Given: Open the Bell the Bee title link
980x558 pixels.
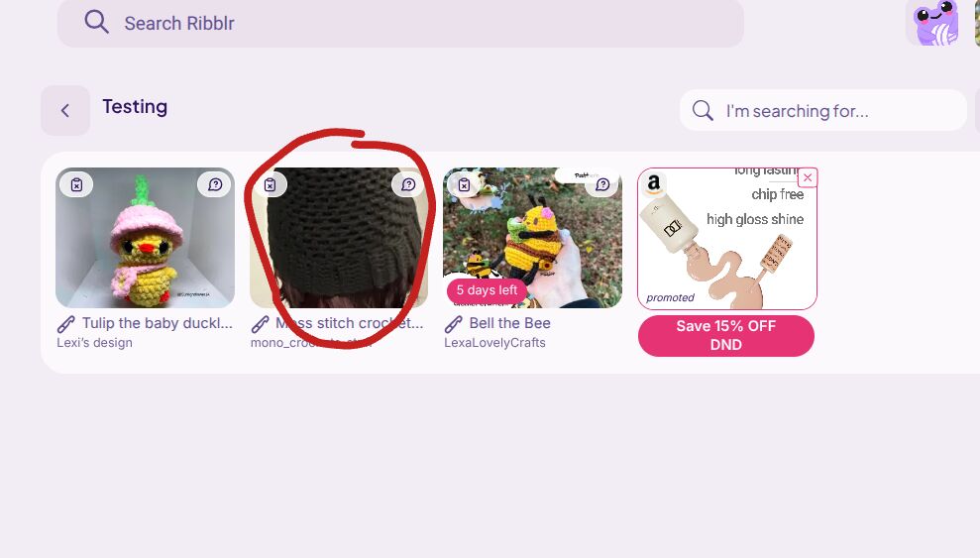Looking at the screenshot, I should pyautogui.click(x=509, y=323).
